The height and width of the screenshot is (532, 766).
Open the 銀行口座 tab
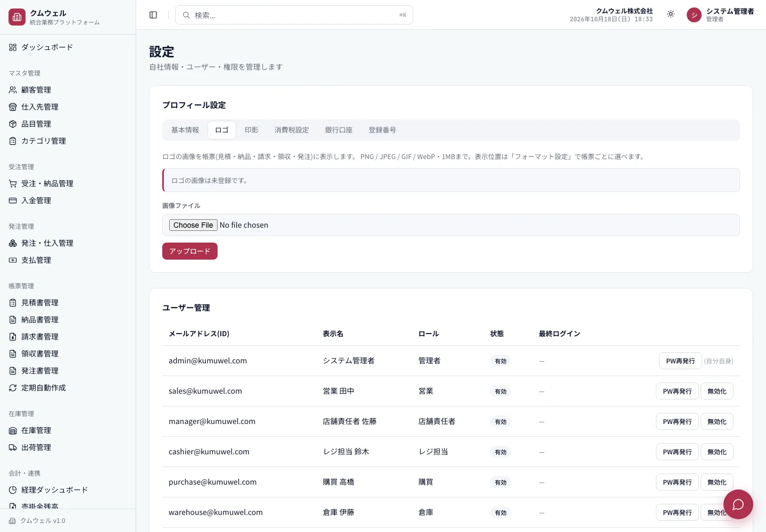point(339,130)
